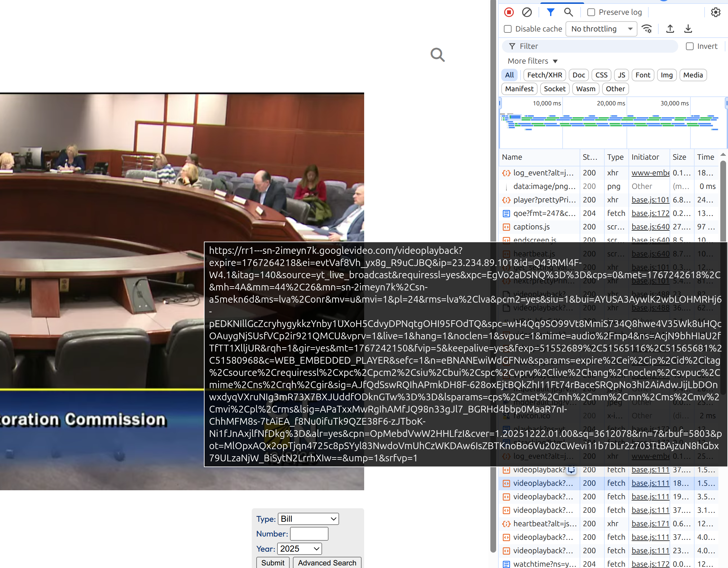Import HAR file upload icon
728x568 pixels.
(x=670, y=29)
